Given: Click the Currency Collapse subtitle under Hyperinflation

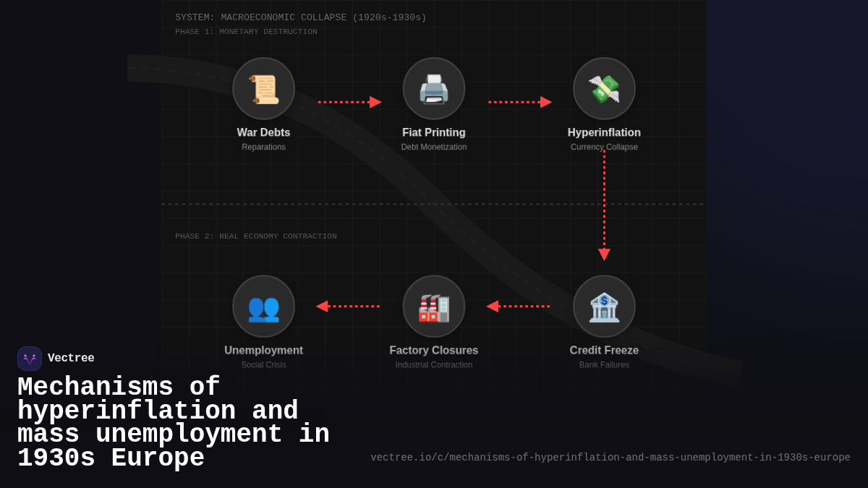Looking at the screenshot, I should coord(604,147).
